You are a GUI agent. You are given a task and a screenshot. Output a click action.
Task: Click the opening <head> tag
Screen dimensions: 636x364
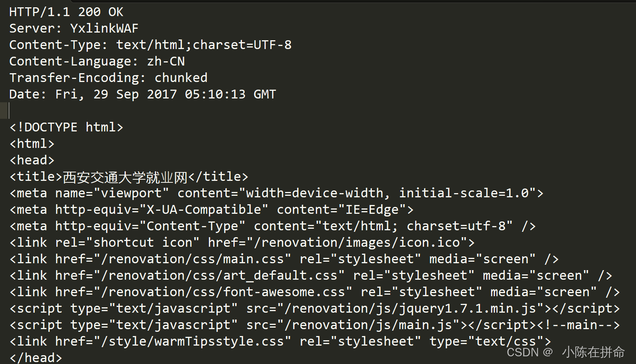click(x=32, y=160)
